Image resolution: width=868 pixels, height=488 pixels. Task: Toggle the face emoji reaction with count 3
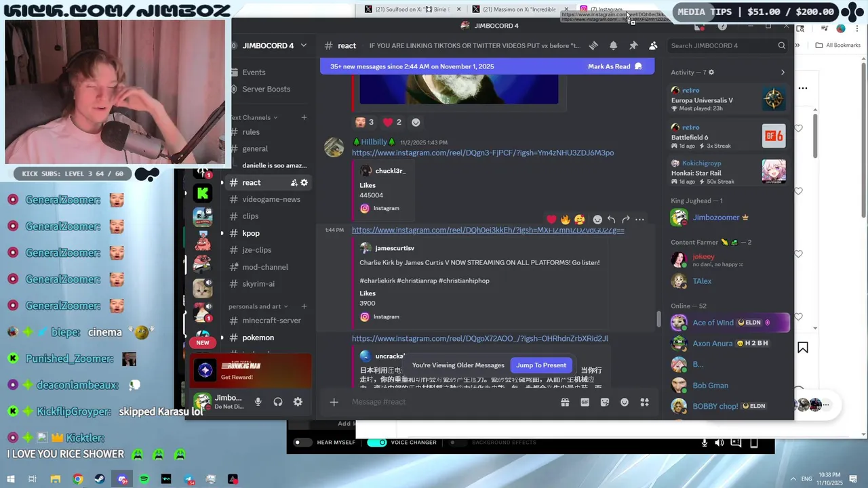coord(365,123)
